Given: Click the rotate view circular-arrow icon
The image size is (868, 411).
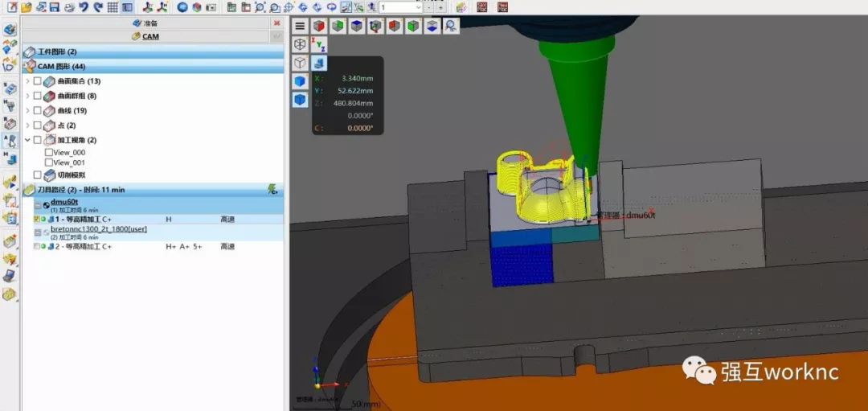Looking at the screenshot, I should 332,7.
